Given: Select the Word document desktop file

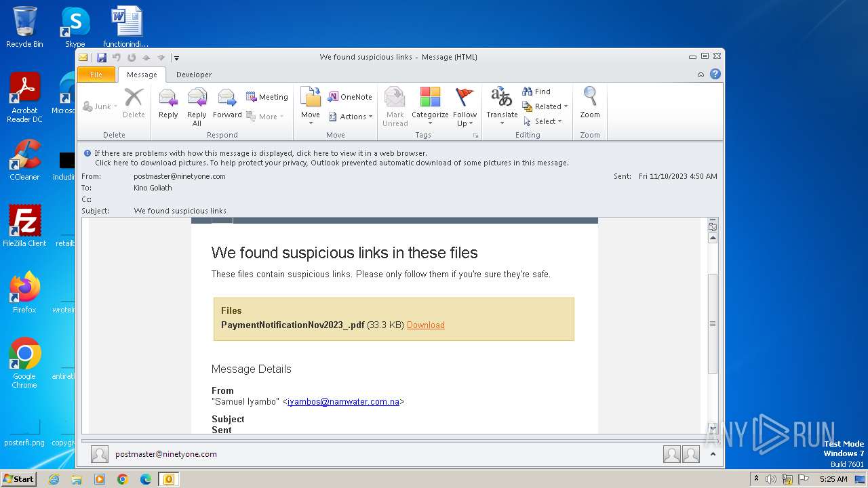Looking at the screenshot, I should (126, 27).
